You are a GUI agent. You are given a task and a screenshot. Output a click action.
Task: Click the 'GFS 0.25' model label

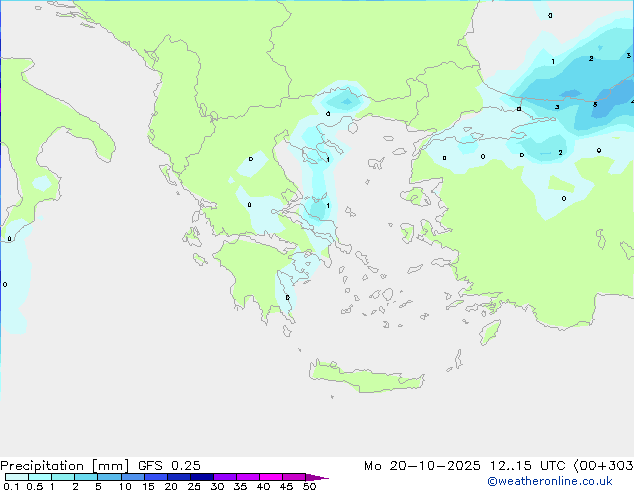coord(169,466)
